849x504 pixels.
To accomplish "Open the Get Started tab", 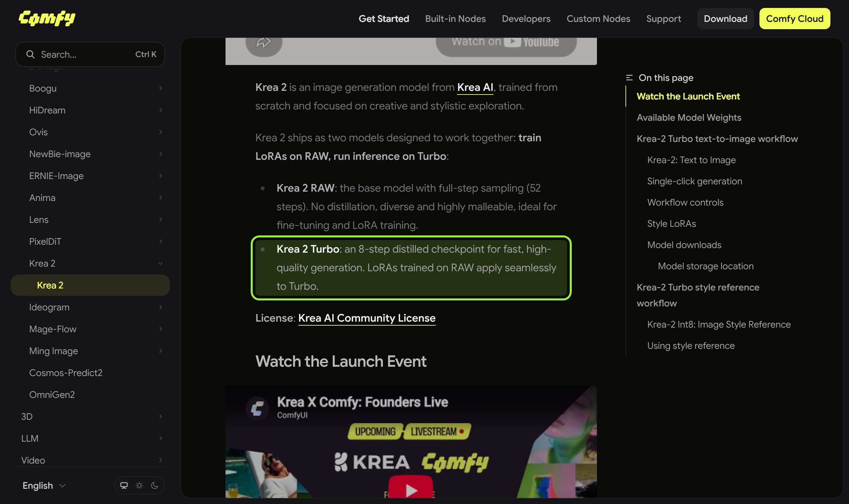I will (x=384, y=19).
